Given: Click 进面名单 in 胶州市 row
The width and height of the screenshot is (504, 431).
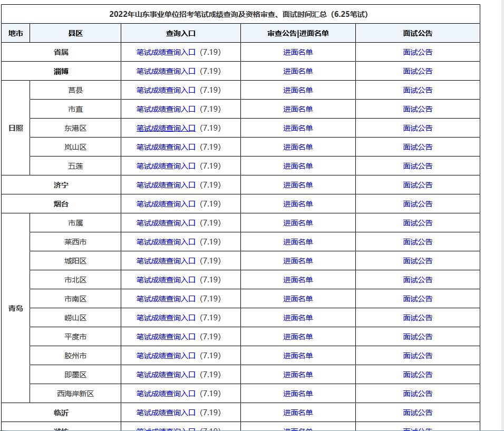Looking at the screenshot, I should 298,355.
